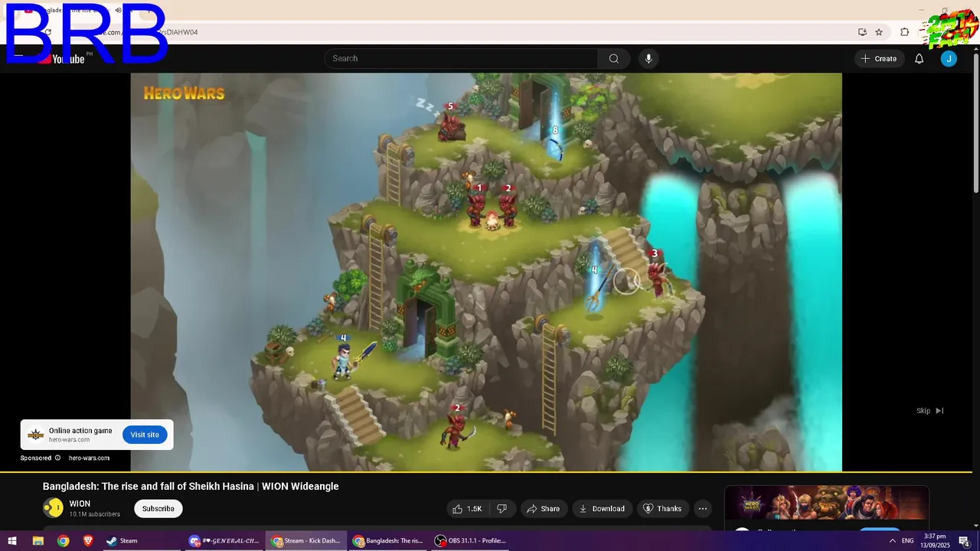Open File Explorer from taskbar
Image resolution: width=980 pixels, height=551 pixels.
click(38, 541)
